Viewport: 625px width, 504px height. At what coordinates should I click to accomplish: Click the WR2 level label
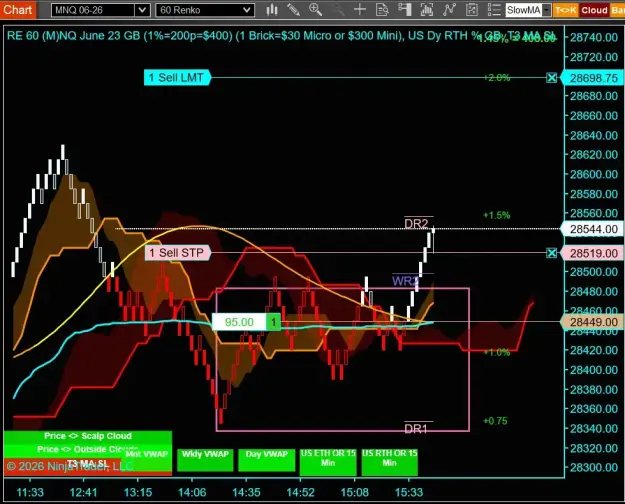[405, 281]
